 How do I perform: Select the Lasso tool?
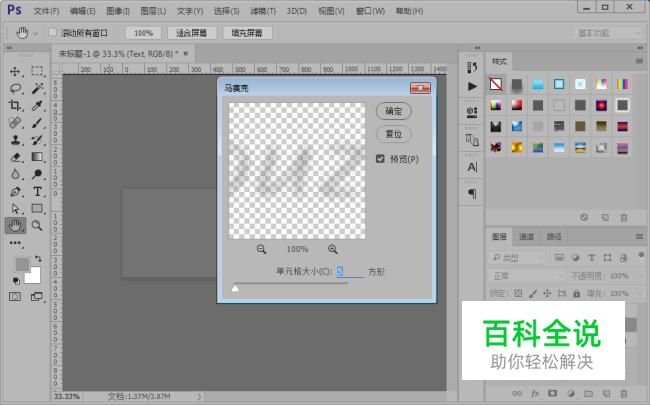(15, 88)
